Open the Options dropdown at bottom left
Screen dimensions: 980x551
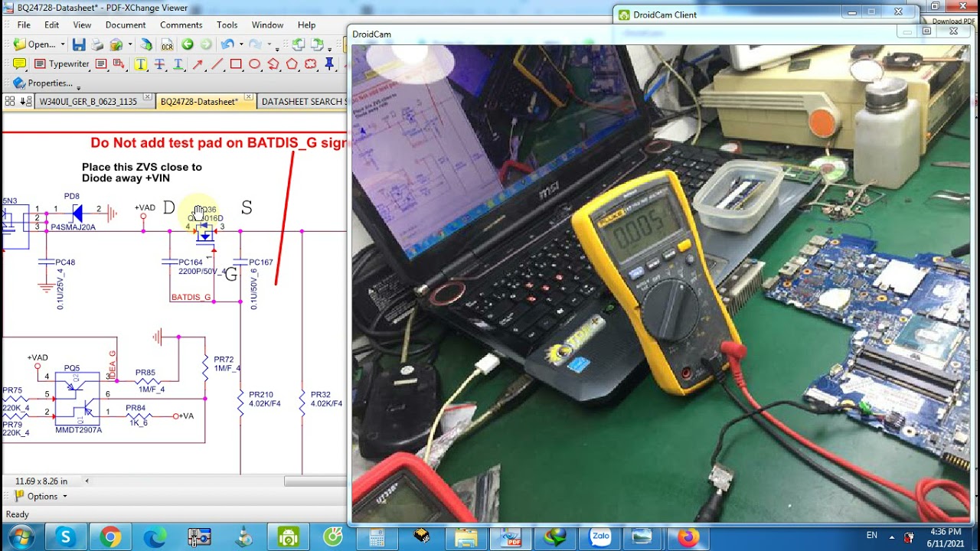tap(41, 496)
